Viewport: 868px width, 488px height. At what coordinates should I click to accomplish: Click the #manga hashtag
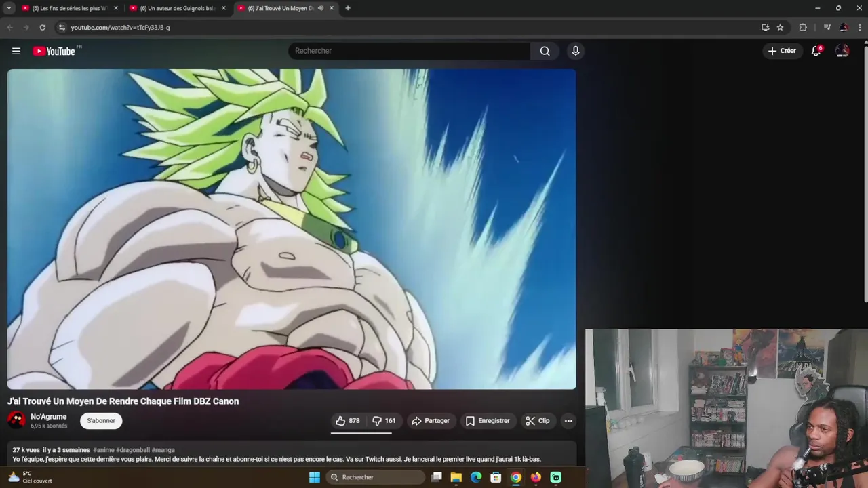click(x=163, y=450)
